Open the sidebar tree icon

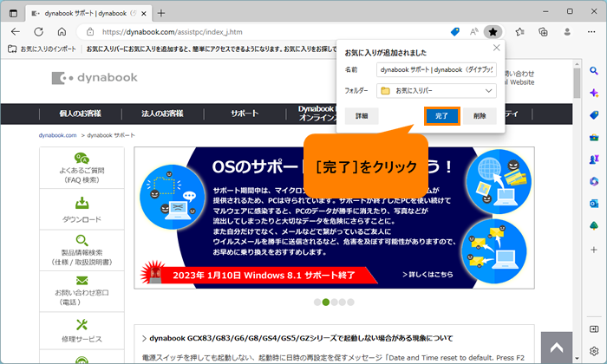point(594,226)
